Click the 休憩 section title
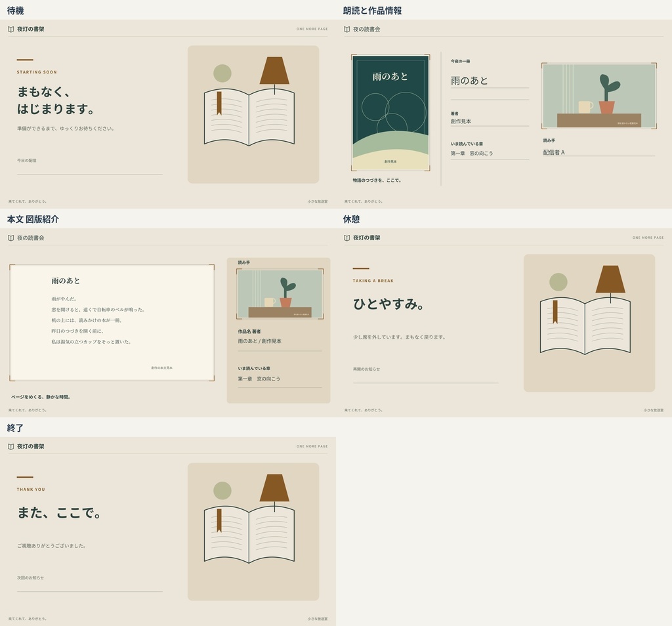The width and height of the screenshot is (672, 626). (352, 219)
